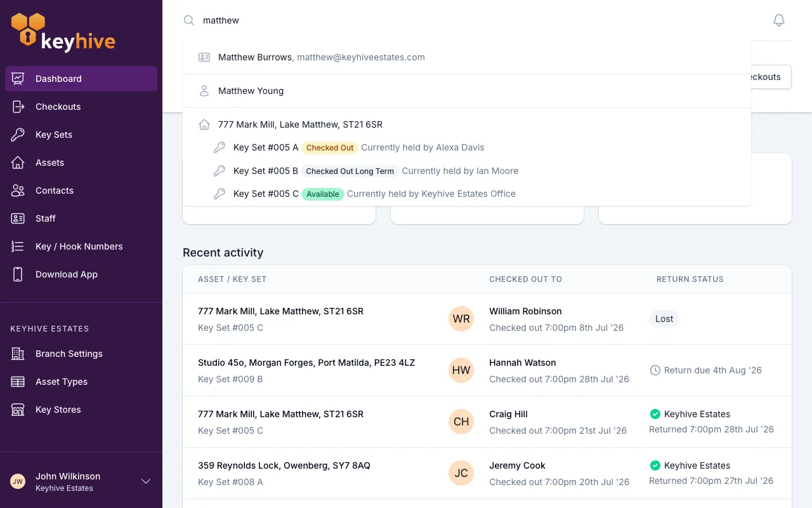Click Key Set #009 B text
The width and height of the screenshot is (812, 508).
click(230, 379)
